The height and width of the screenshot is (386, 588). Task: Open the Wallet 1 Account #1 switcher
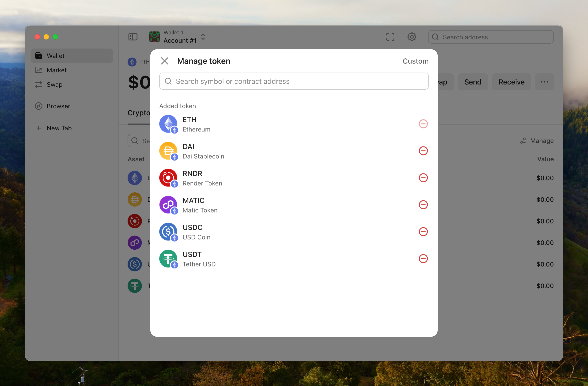click(x=178, y=37)
